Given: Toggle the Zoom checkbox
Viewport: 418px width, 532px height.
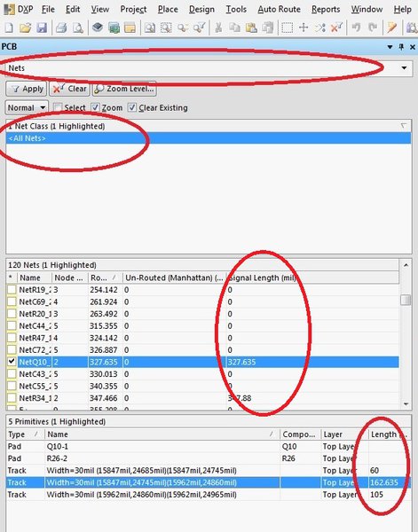Looking at the screenshot, I should (96, 108).
